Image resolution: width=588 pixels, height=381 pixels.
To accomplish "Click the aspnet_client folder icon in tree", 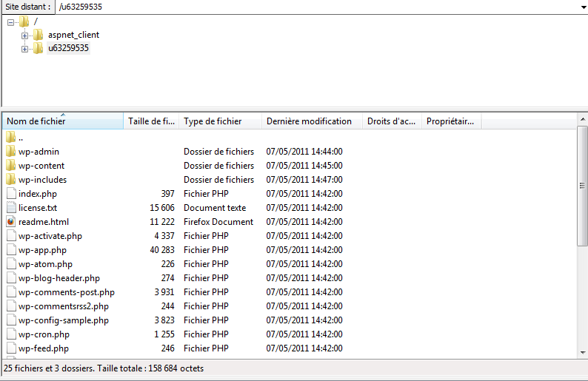I will 38,35.
